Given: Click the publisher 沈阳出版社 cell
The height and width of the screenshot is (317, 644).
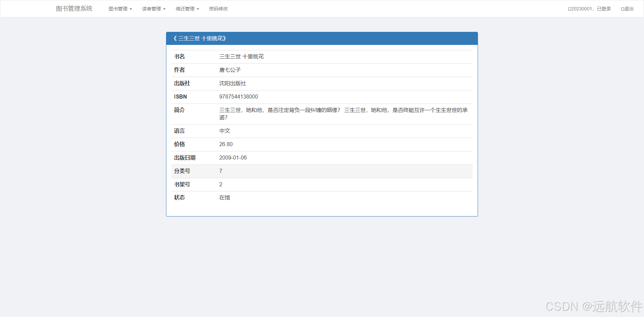Looking at the screenshot, I should tap(232, 83).
